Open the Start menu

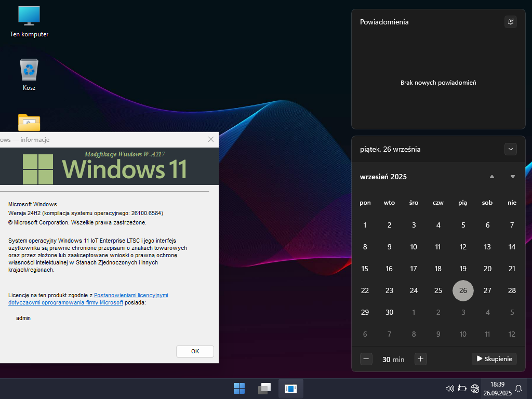[239, 388]
